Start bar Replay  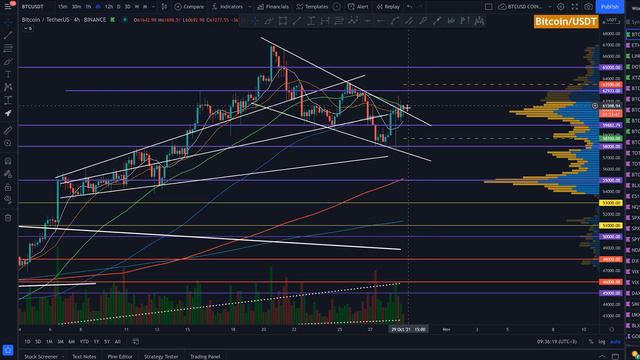(388, 7)
